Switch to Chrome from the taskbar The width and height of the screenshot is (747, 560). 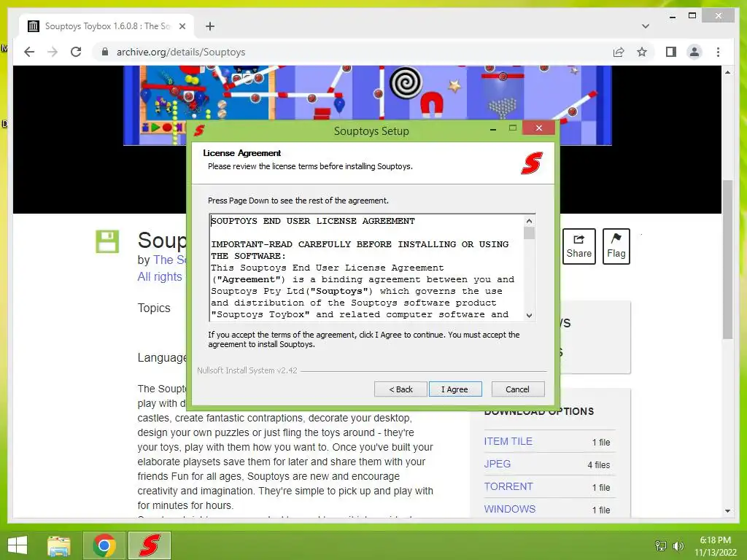(x=104, y=545)
